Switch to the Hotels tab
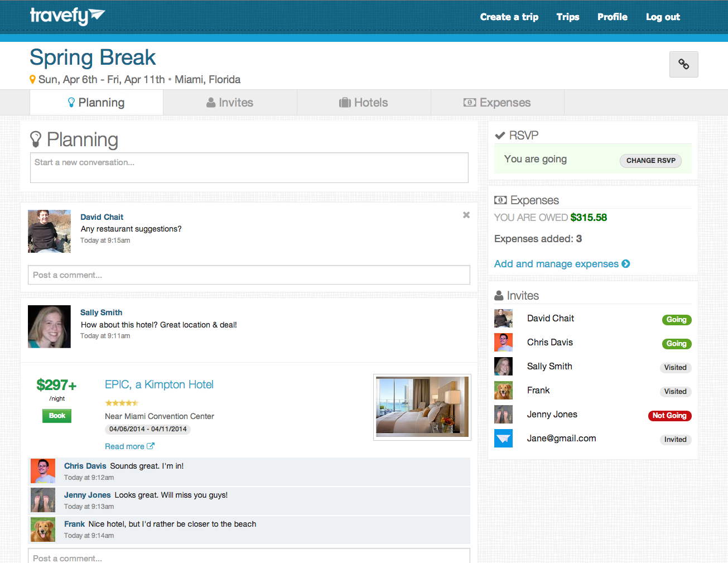 (x=364, y=103)
